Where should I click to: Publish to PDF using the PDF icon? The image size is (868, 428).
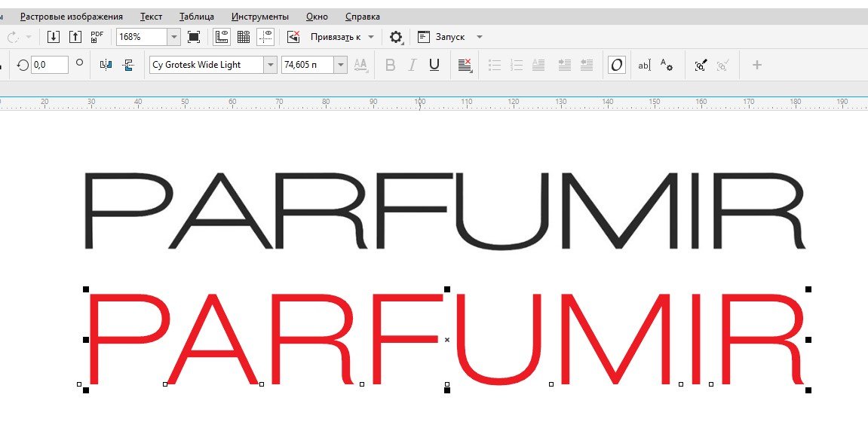coord(97,37)
